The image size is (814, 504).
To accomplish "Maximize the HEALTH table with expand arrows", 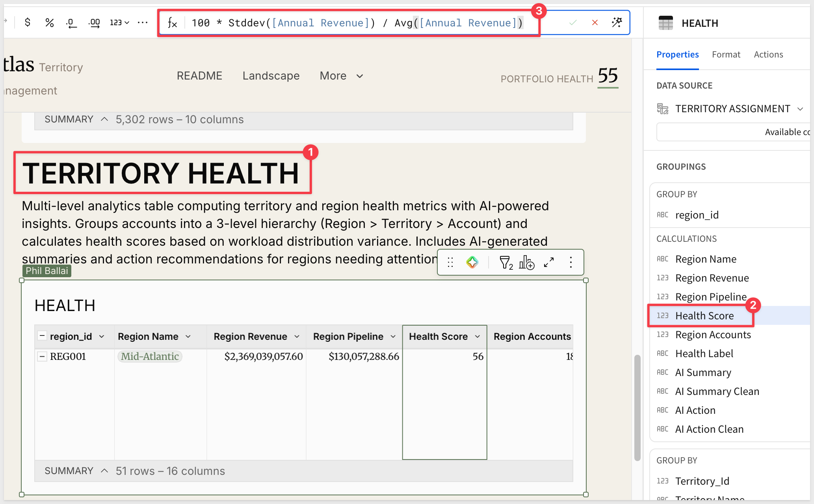I will tap(549, 262).
